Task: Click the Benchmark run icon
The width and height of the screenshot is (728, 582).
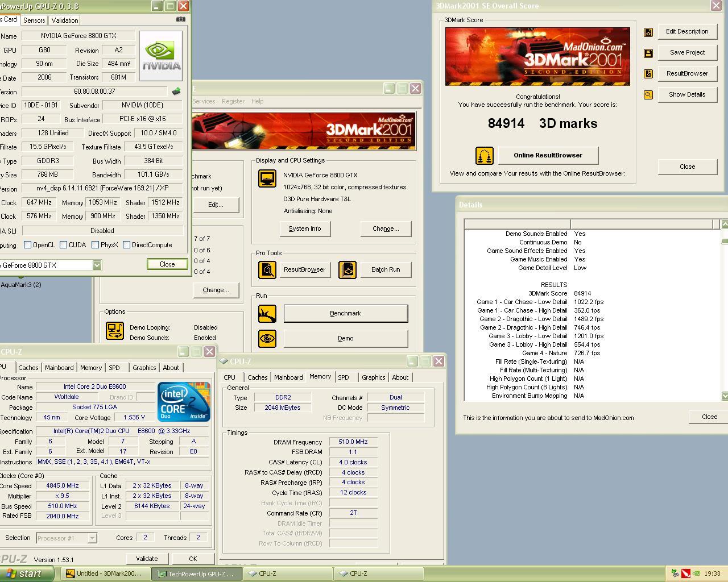Action: pyautogui.click(x=267, y=313)
